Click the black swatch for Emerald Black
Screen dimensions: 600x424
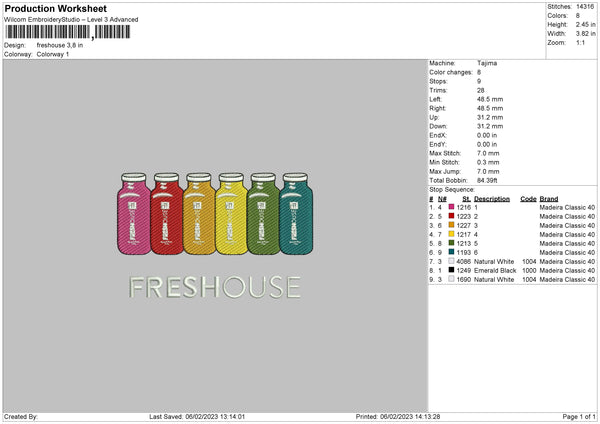[451, 270]
